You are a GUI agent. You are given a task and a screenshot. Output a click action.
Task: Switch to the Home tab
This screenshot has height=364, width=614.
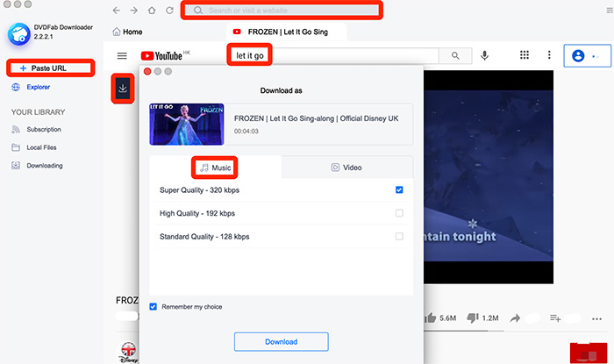pos(127,32)
